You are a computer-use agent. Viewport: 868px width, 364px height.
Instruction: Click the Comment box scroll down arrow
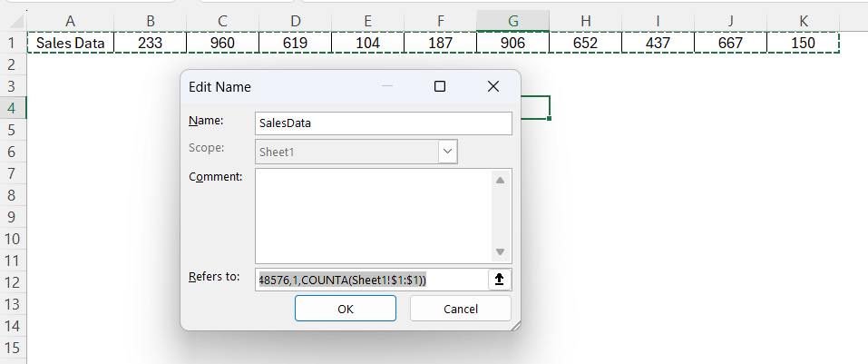pyautogui.click(x=500, y=252)
